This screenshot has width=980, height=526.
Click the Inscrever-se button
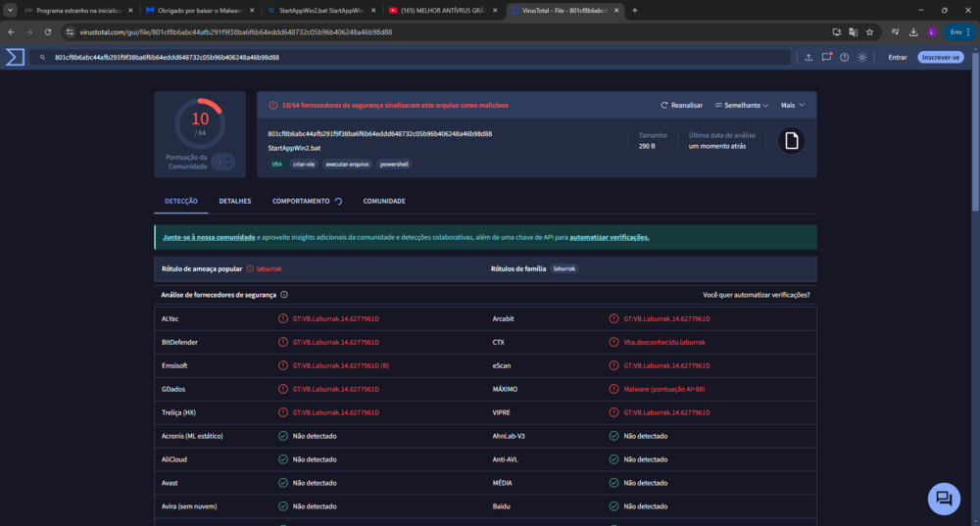pos(941,57)
